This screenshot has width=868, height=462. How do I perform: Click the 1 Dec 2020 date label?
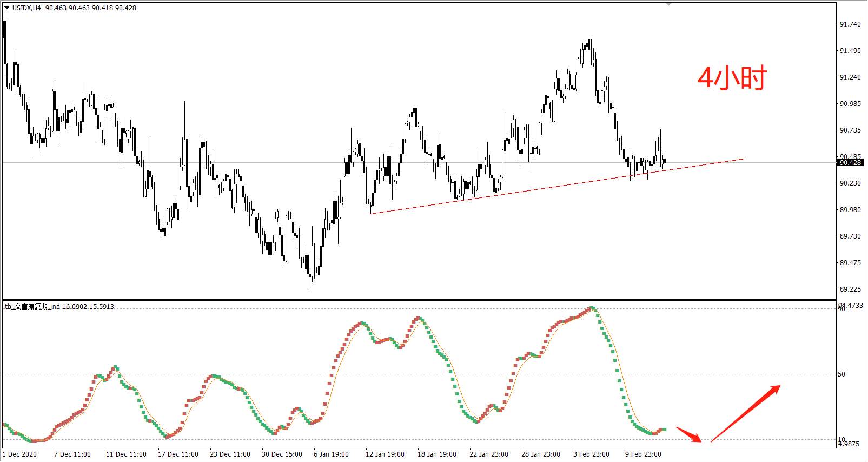pos(20,454)
